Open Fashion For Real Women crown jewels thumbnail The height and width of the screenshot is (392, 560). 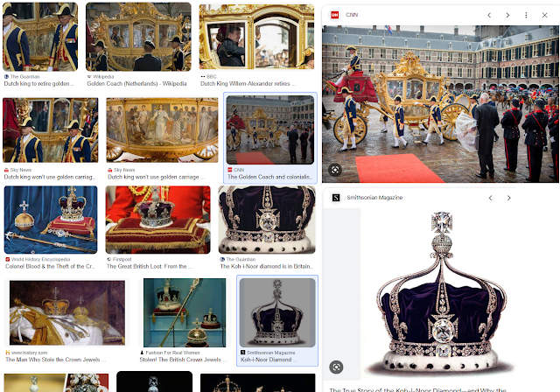coord(185,312)
